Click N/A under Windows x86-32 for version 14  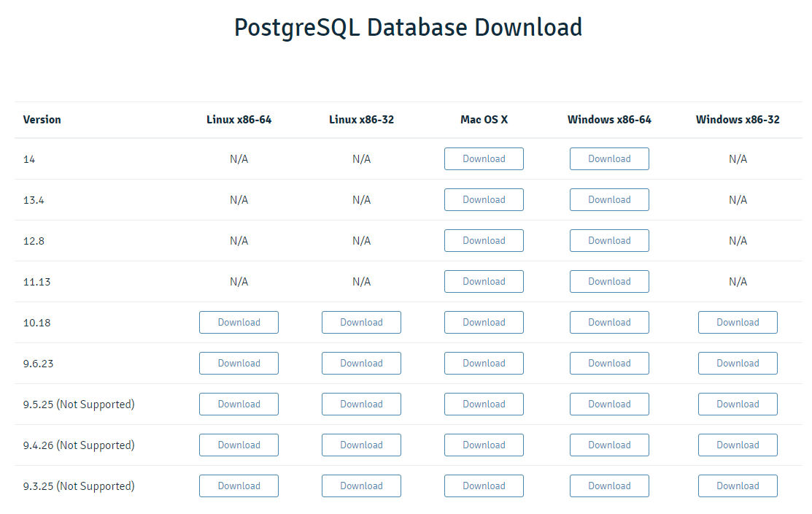[738, 159]
